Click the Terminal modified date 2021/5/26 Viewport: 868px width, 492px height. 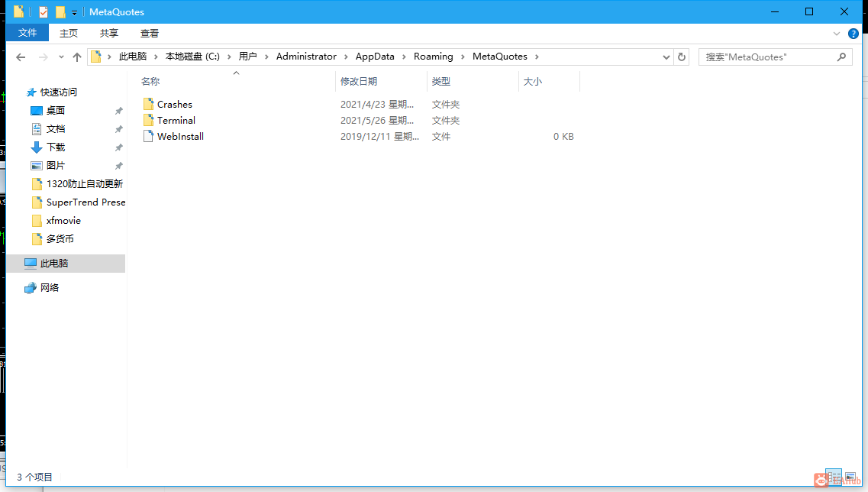click(377, 120)
